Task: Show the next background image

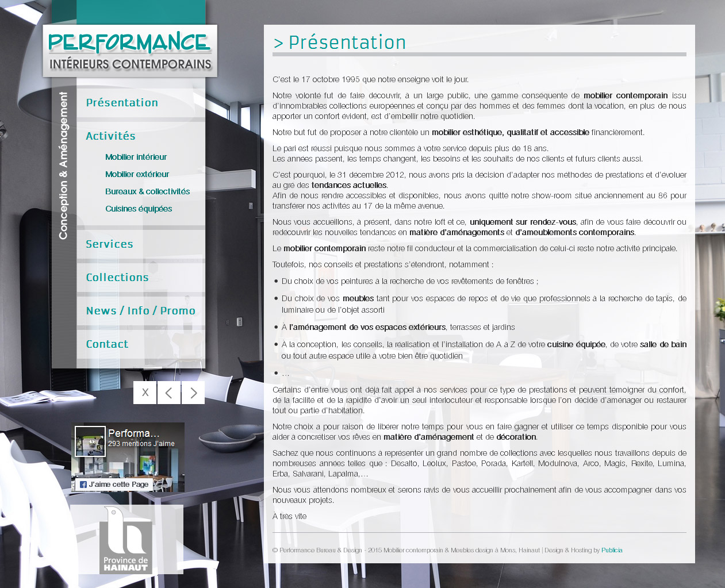Action: [193, 393]
